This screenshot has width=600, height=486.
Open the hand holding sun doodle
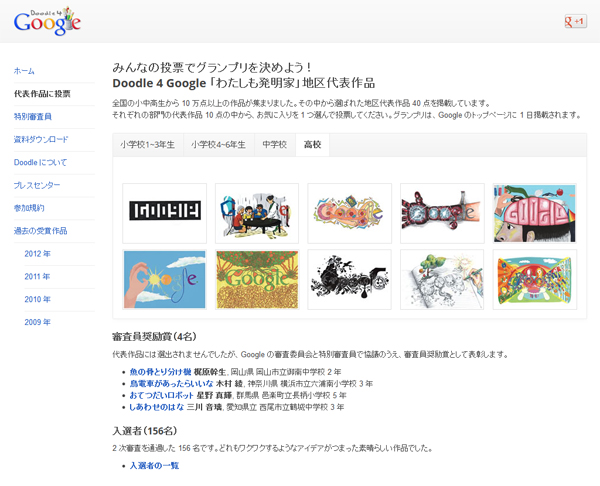[x=165, y=279]
